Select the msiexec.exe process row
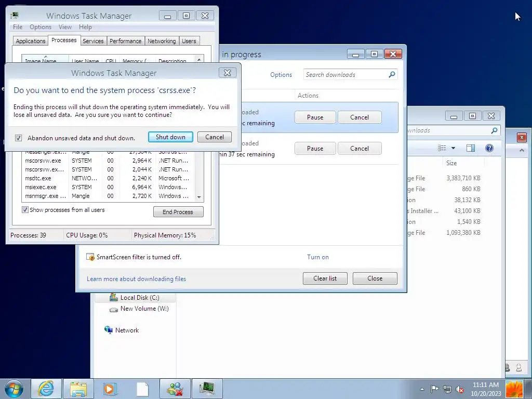The height and width of the screenshot is (399, 532). point(108,187)
